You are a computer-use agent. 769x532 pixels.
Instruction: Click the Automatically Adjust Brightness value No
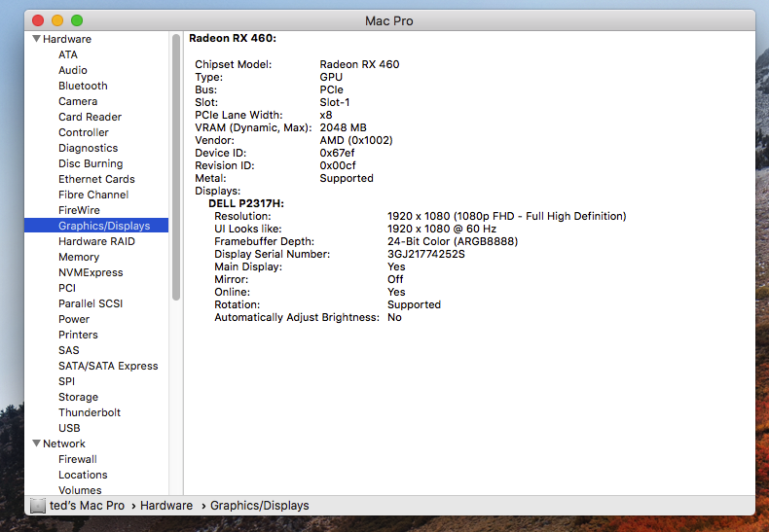(394, 317)
